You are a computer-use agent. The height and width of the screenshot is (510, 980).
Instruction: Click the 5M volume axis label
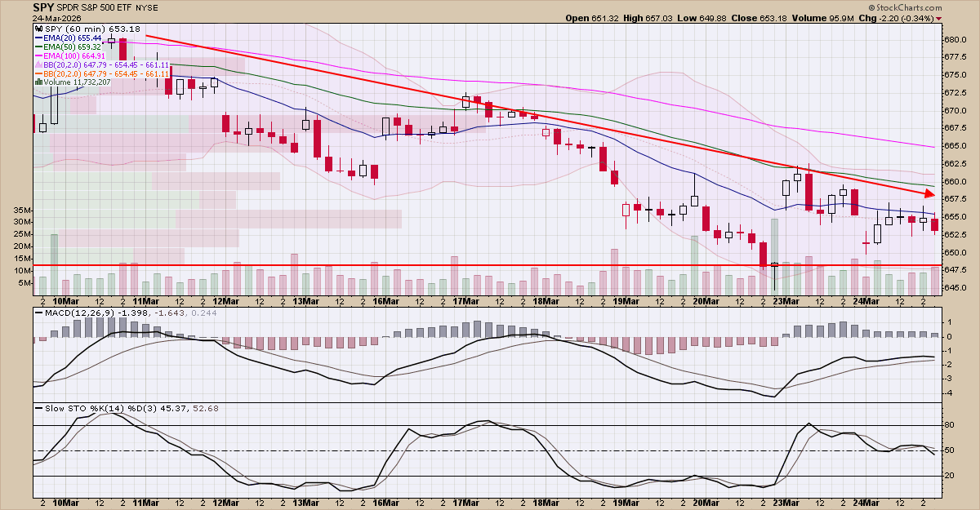coord(25,283)
